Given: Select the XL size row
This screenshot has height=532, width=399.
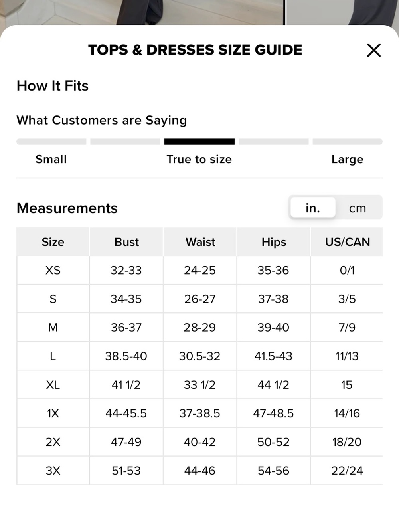Looking at the screenshot, I should click(x=199, y=385).
